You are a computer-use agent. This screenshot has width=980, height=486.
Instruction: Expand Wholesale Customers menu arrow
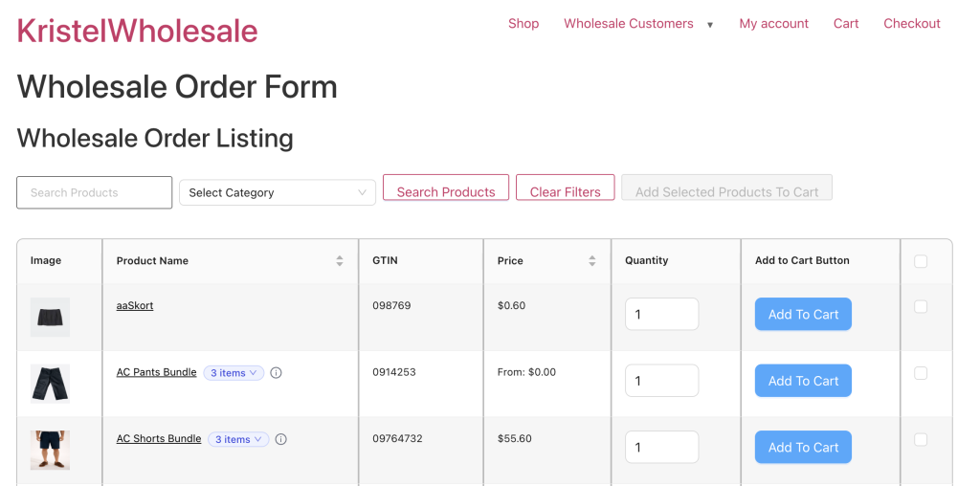click(x=710, y=25)
